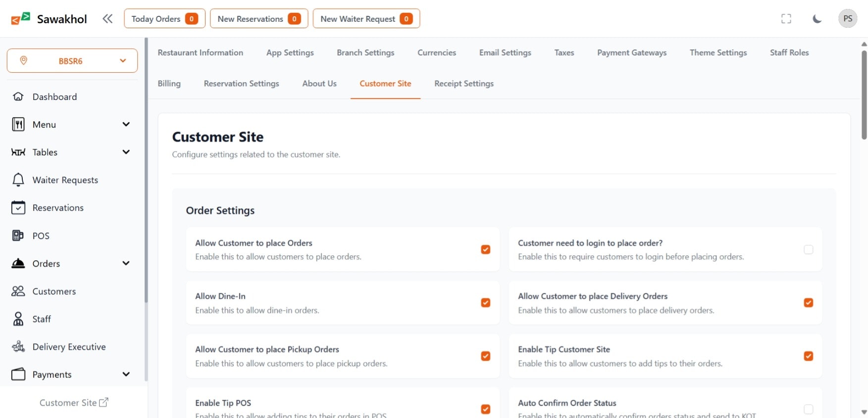
Task: Uncheck Allow Customer to place Delivery Orders
Action: (x=808, y=303)
